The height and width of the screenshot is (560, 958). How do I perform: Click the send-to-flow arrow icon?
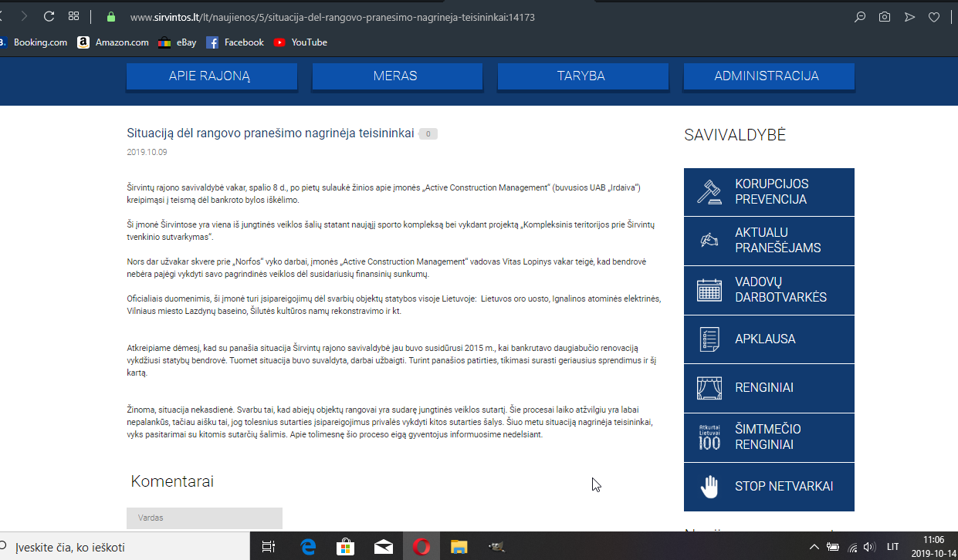[x=909, y=17]
